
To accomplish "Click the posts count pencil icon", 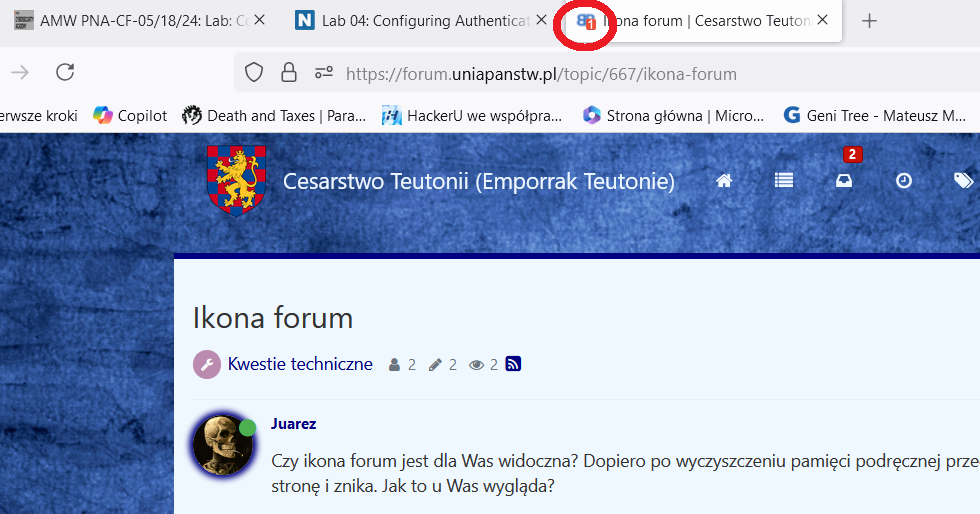I will click(435, 365).
